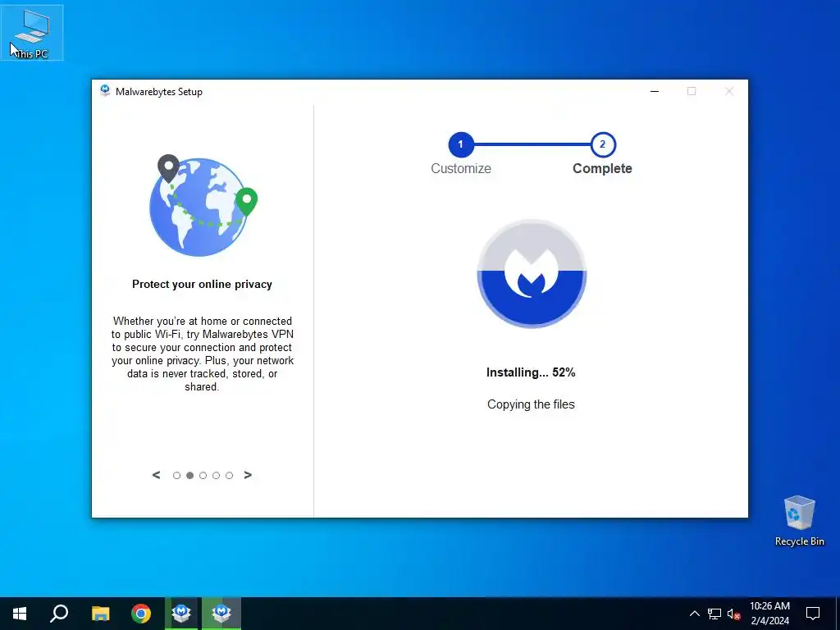Click the globe VPN illustration

203,205
